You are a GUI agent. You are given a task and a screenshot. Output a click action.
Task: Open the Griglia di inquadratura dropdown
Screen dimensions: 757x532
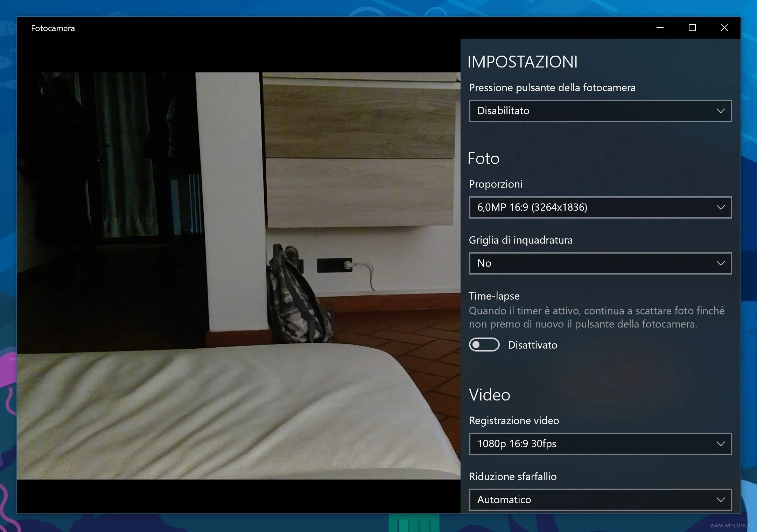coord(600,263)
